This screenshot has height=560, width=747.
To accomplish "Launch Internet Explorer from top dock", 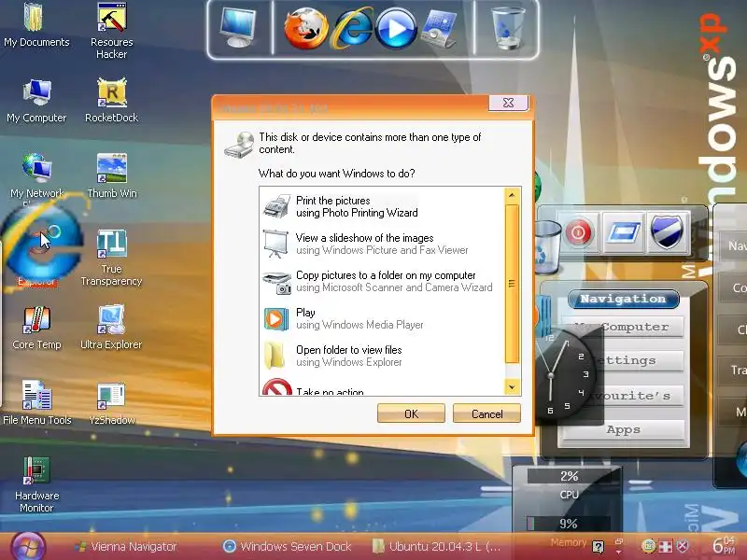I will [352, 29].
